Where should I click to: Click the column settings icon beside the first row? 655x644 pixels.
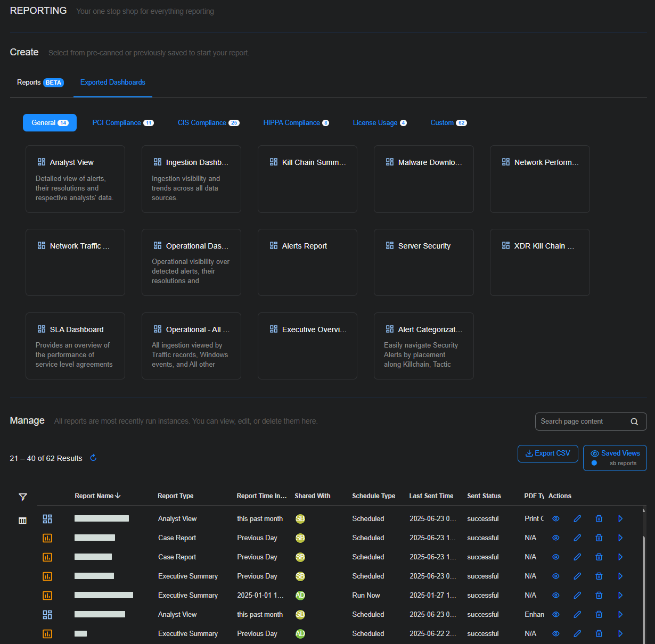tap(22, 521)
